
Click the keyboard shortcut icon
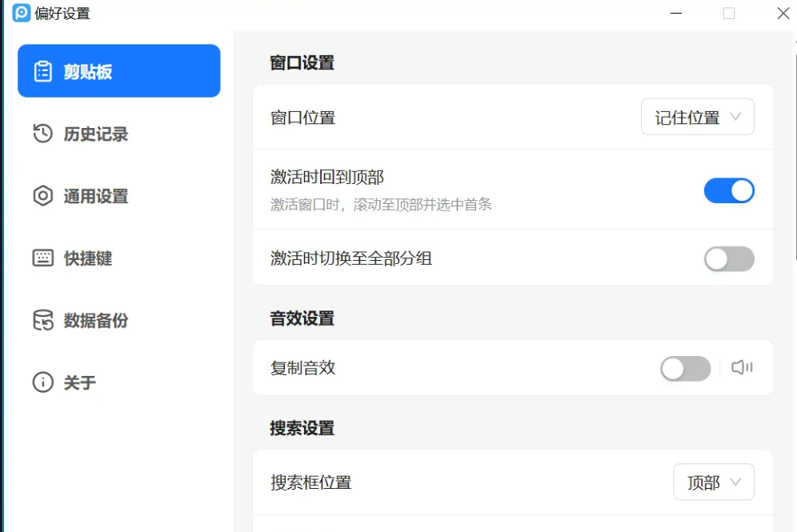pyautogui.click(x=42, y=258)
